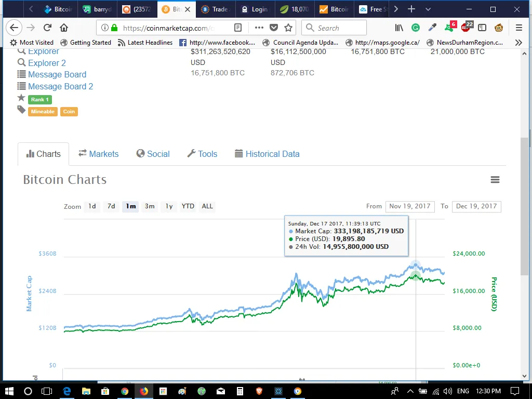List all tabs dropdown arrow
This screenshot has height=399, width=532.
pyautogui.click(x=428, y=9)
